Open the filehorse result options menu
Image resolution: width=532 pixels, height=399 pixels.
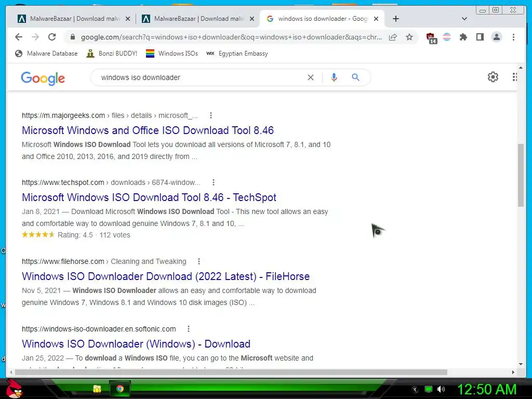tap(199, 261)
